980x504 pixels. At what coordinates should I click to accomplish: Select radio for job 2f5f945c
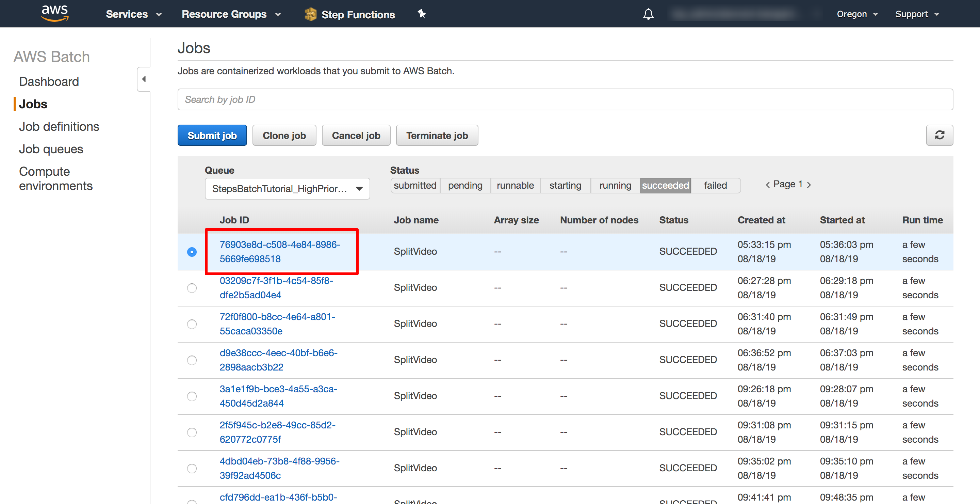(x=192, y=432)
